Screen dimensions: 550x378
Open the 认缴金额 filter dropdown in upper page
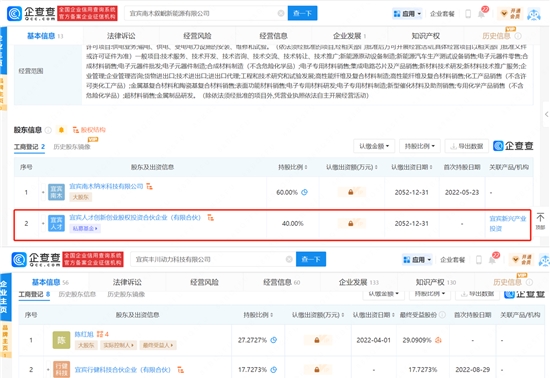click(374, 146)
